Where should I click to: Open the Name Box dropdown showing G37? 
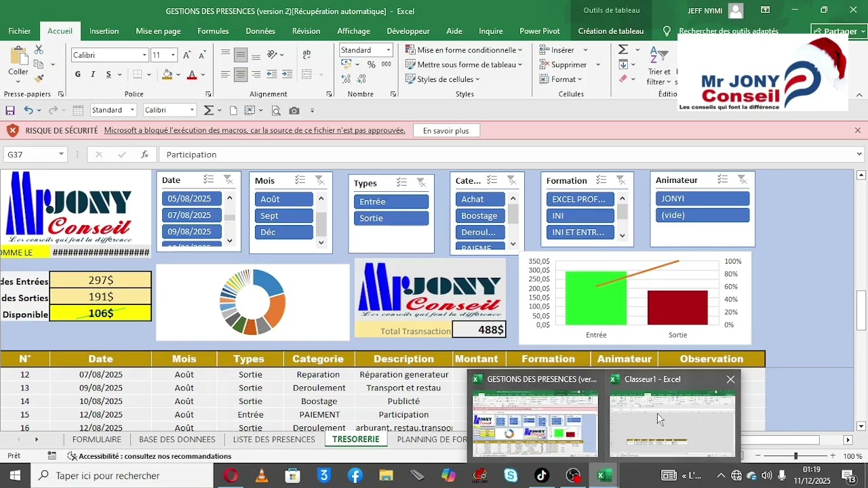(61, 155)
